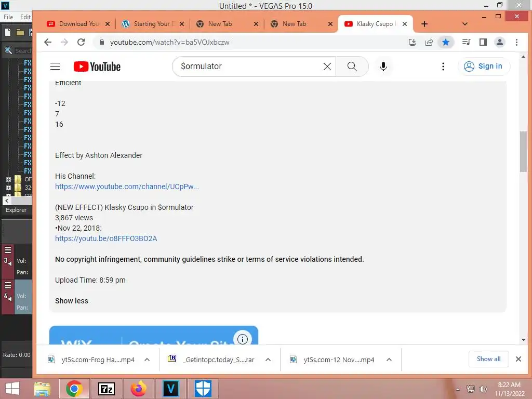The image size is (532, 399).
Task: Click the forward navigation arrow in Chrome
Action: click(64, 42)
